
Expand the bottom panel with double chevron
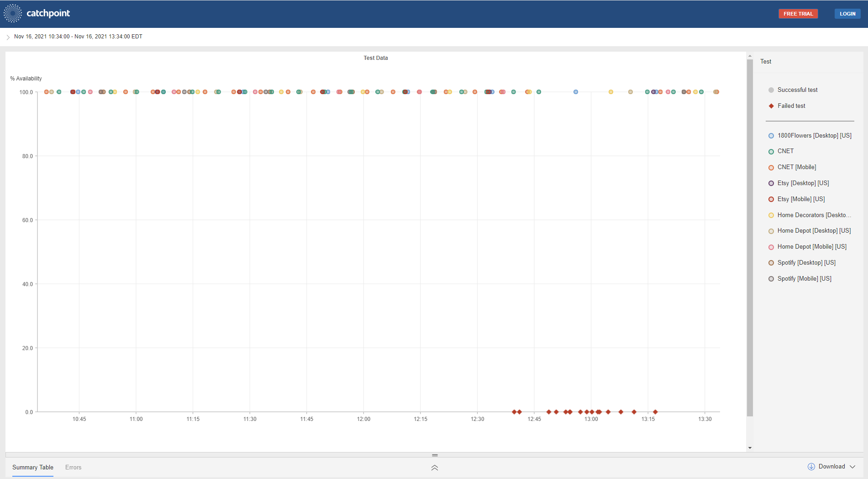click(435, 468)
